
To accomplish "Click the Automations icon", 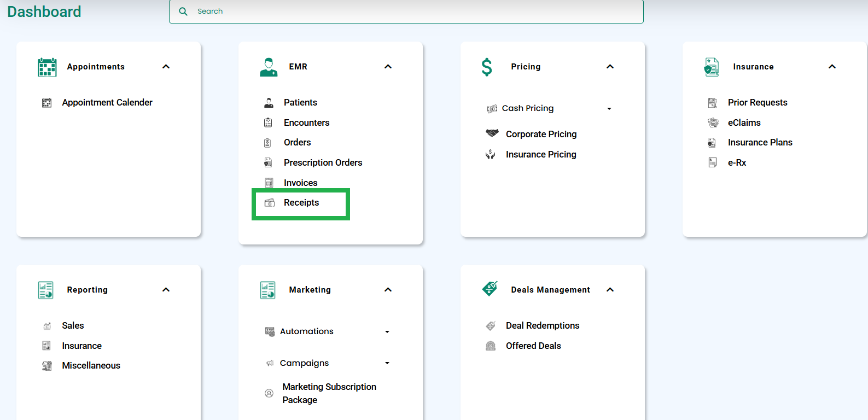I will pyautogui.click(x=270, y=331).
